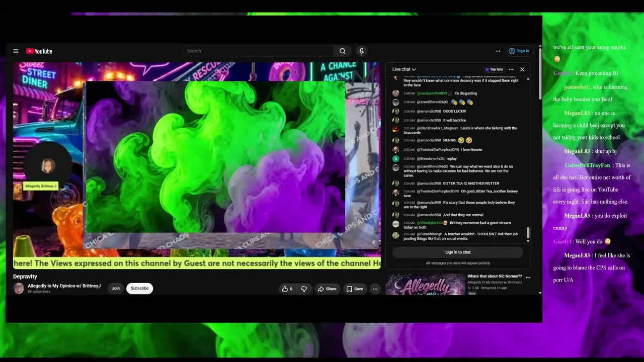644x362 pixels.
Task: Dislike the video with thumbs down
Action: click(304, 289)
